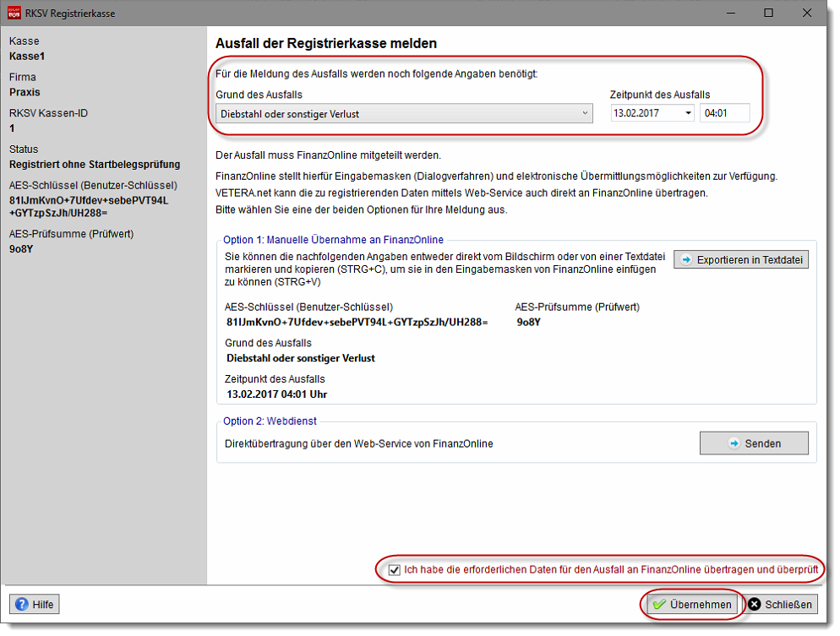Select the AES-Schlüssel value in Option 1
Viewport: 840px width, 636px height.
click(357, 323)
